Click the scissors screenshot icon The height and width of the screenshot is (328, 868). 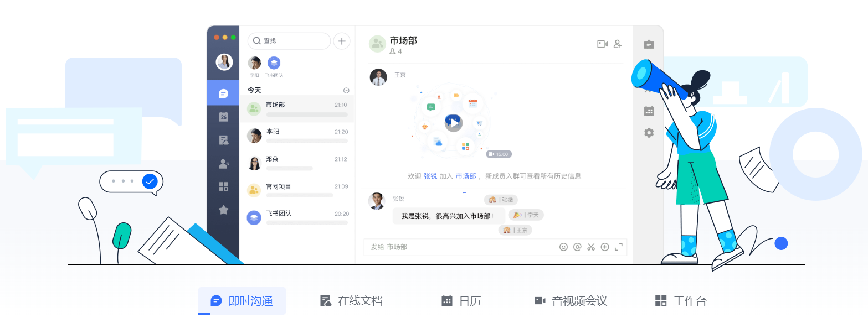(x=591, y=247)
